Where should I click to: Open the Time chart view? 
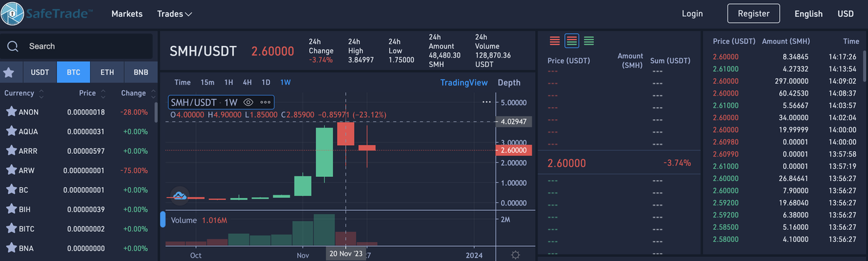click(182, 83)
